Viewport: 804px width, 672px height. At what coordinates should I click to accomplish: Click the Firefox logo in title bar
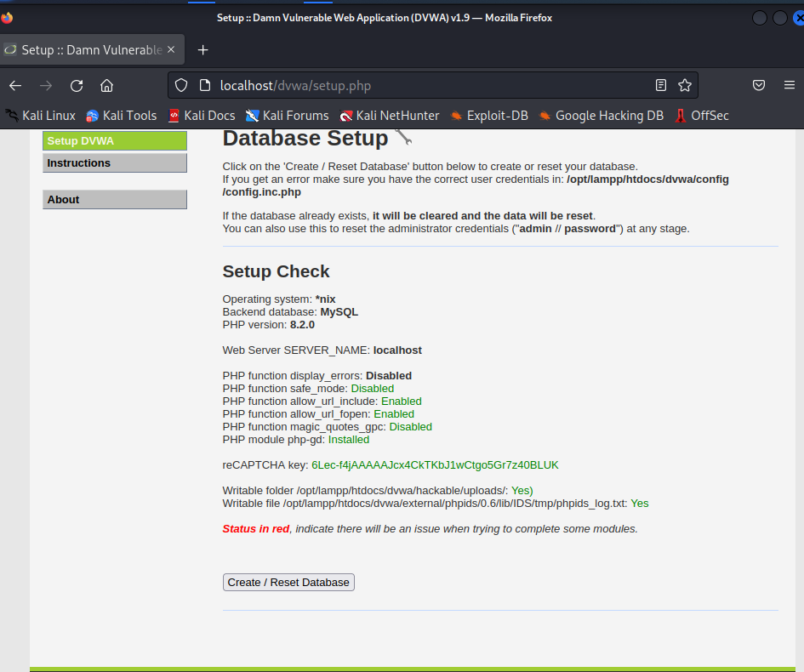click(x=7, y=18)
